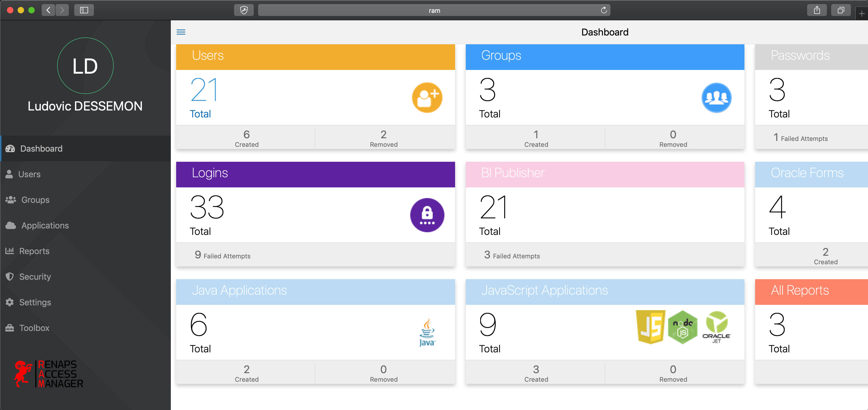Toggle the hamburger menu icon
The height and width of the screenshot is (410, 868).
click(181, 32)
